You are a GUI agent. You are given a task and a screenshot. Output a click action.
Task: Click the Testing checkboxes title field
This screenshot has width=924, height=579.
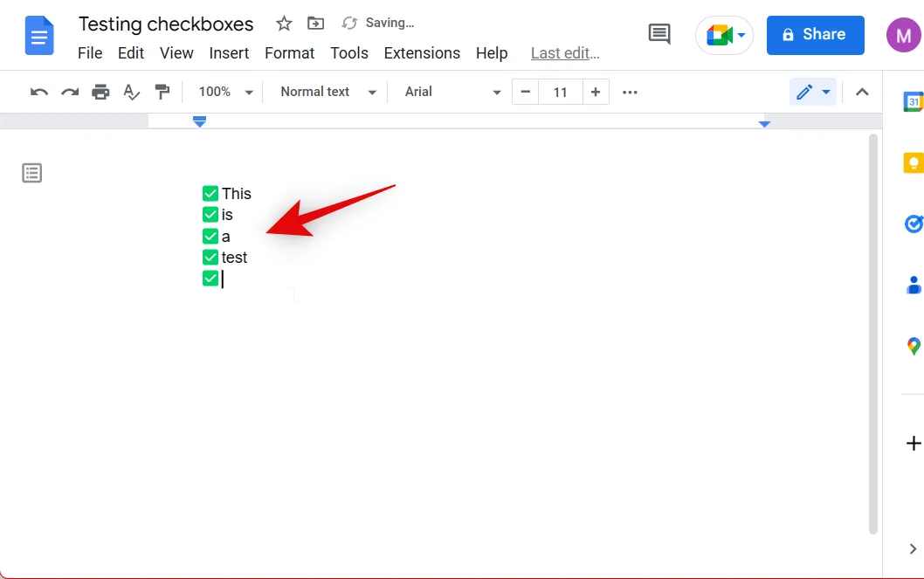click(x=166, y=24)
